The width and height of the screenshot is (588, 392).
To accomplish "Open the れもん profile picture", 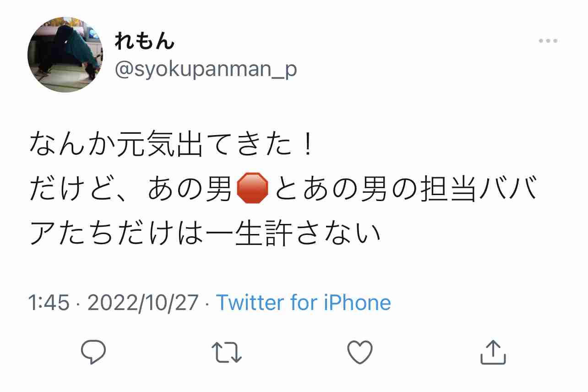I will [x=66, y=55].
